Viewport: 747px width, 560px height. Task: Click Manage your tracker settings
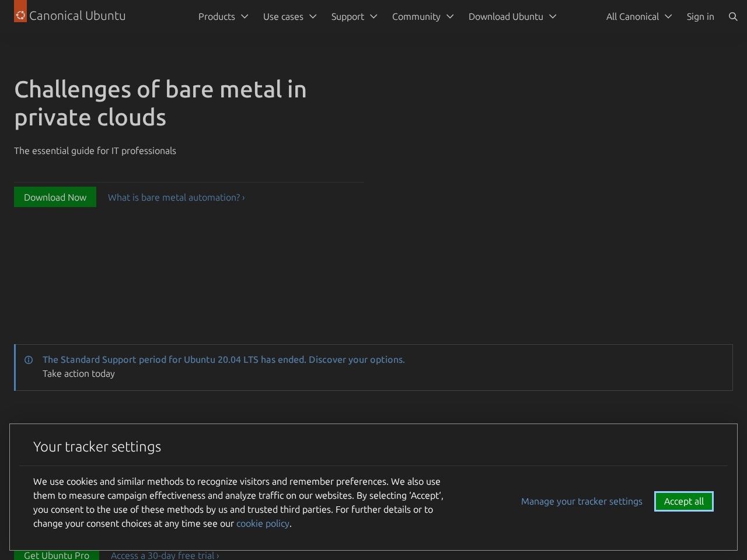click(582, 501)
